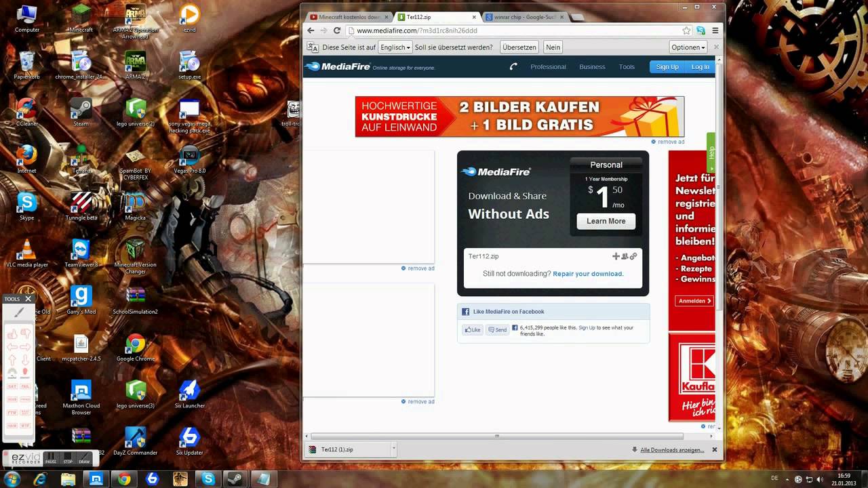
Task: Click the Nein button
Action: pos(553,47)
